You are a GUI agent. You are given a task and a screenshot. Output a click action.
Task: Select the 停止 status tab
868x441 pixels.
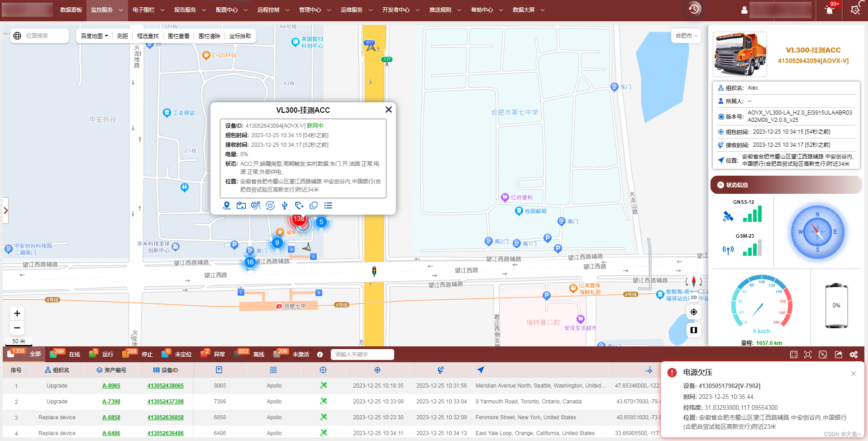[x=138, y=354]
